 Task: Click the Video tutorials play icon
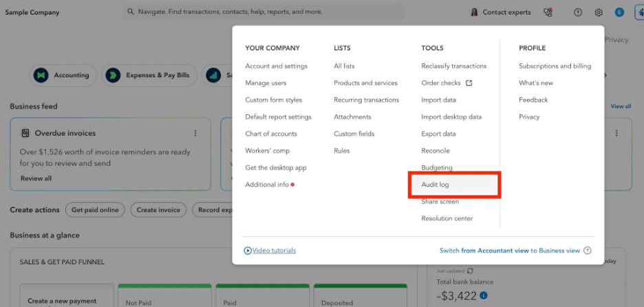(247, 251)
